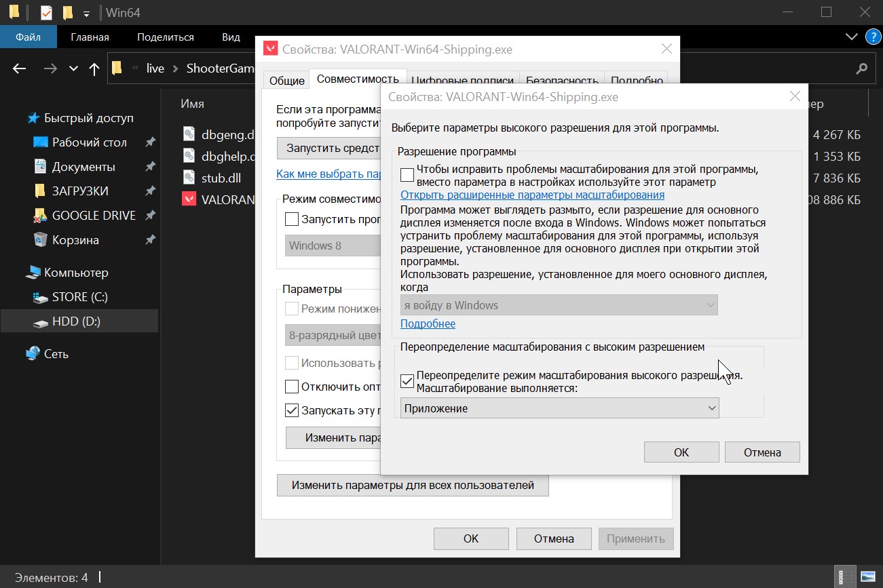This screenshot has width=883, height=588.
Task: Open 'STORE (C:)' drive
Action: (79, 297)
